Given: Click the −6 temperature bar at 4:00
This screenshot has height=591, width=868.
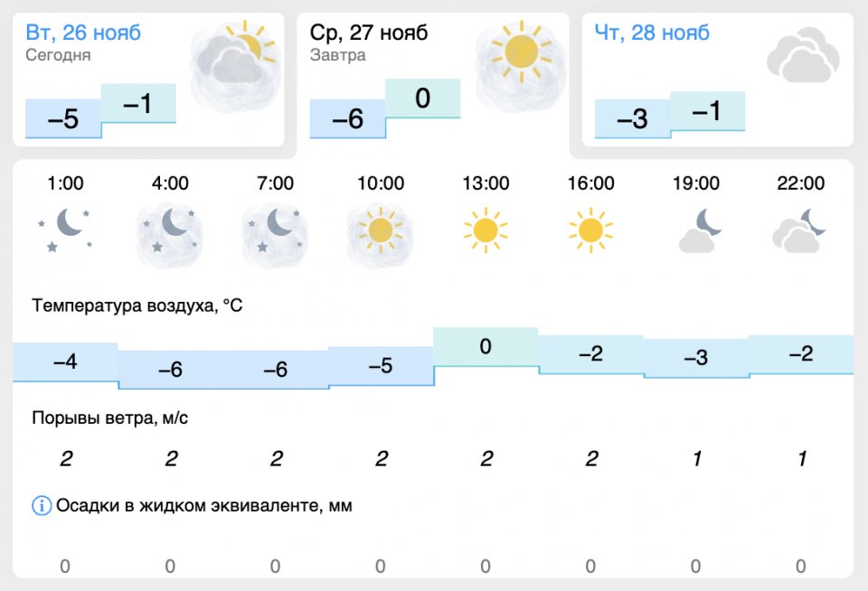Looking at the screenshot, I should (x=170, y=370).
